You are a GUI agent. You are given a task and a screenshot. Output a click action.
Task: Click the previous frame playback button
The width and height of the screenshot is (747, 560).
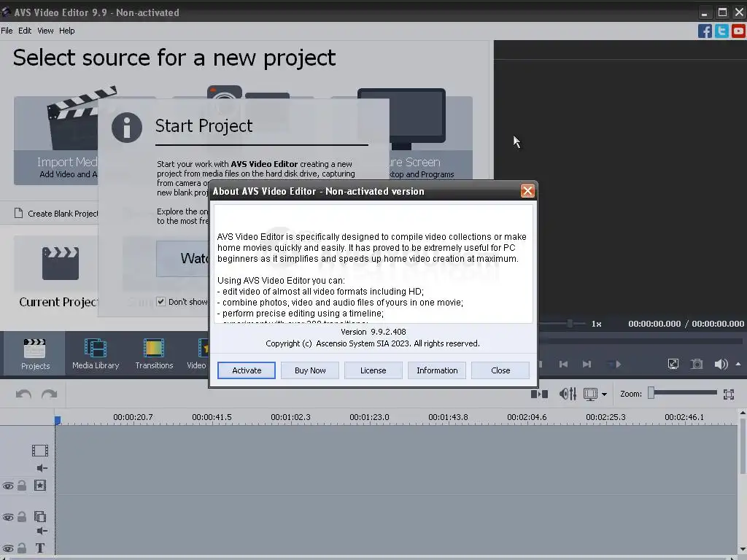pos(563,365)
